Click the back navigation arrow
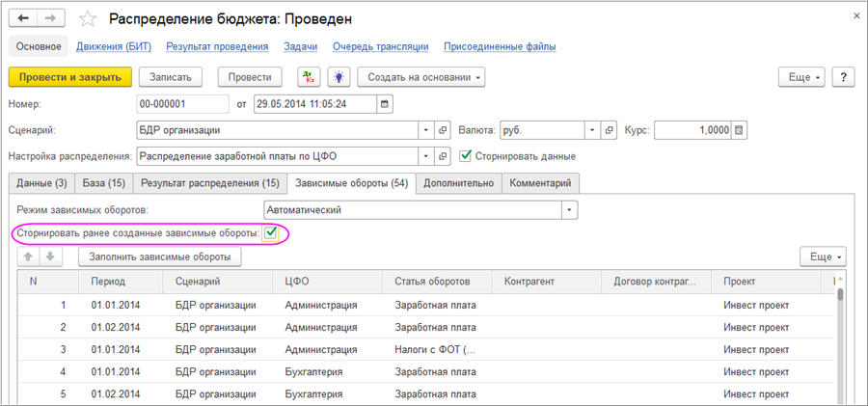The height and width of the screenshot is (406, 868). [x=23, y=18]
